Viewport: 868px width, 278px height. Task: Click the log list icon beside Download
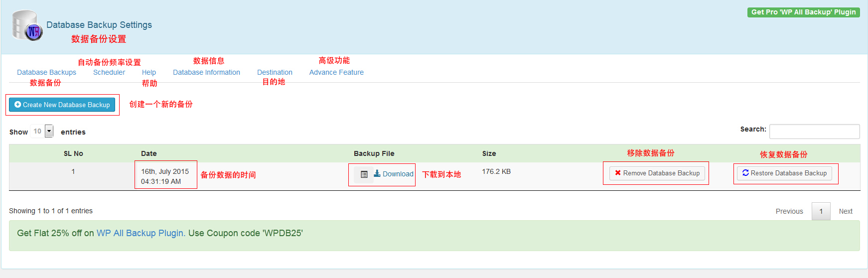[364, 174]
